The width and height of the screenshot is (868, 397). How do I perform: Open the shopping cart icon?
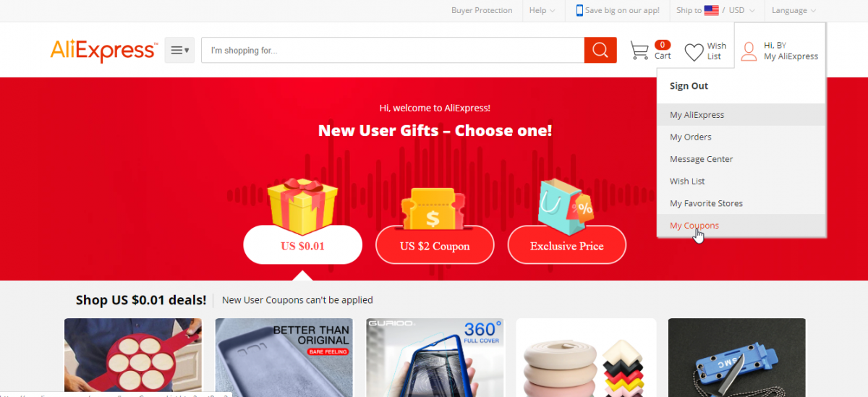pyautogui.click(x=639, y=51)
